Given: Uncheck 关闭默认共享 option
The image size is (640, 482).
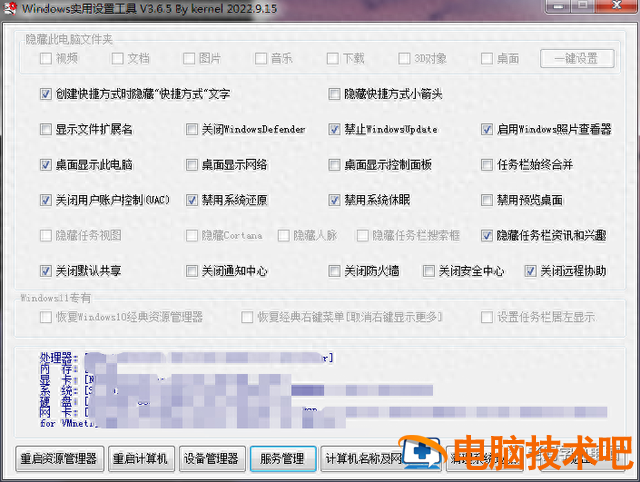Looking at the screenshot, I should click(46, 271).
